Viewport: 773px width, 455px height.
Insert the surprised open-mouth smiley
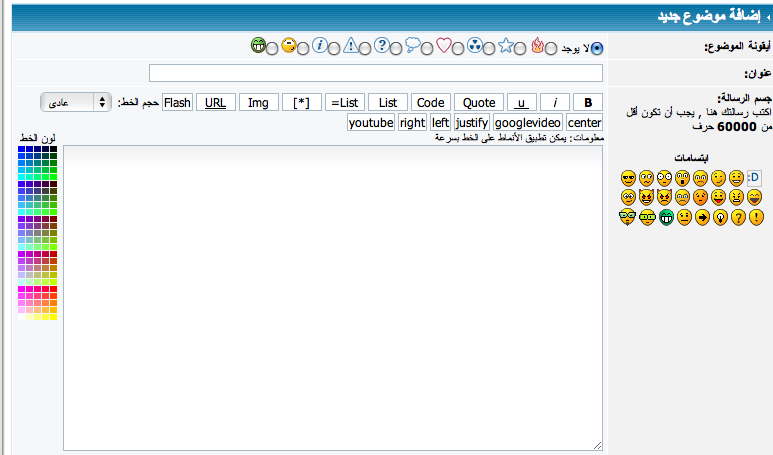(x=682, y=178)
